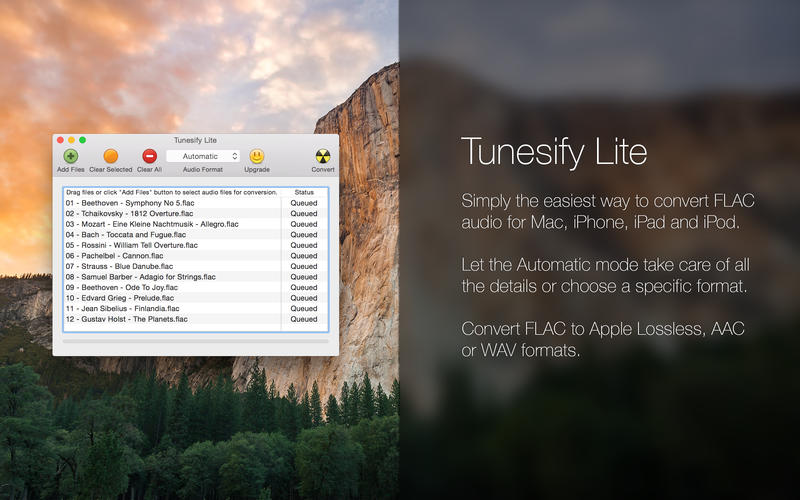Click the file list column header text
The height and width of the screenshot is (500, 800).
pyautogui.click(x=172, y=192)
